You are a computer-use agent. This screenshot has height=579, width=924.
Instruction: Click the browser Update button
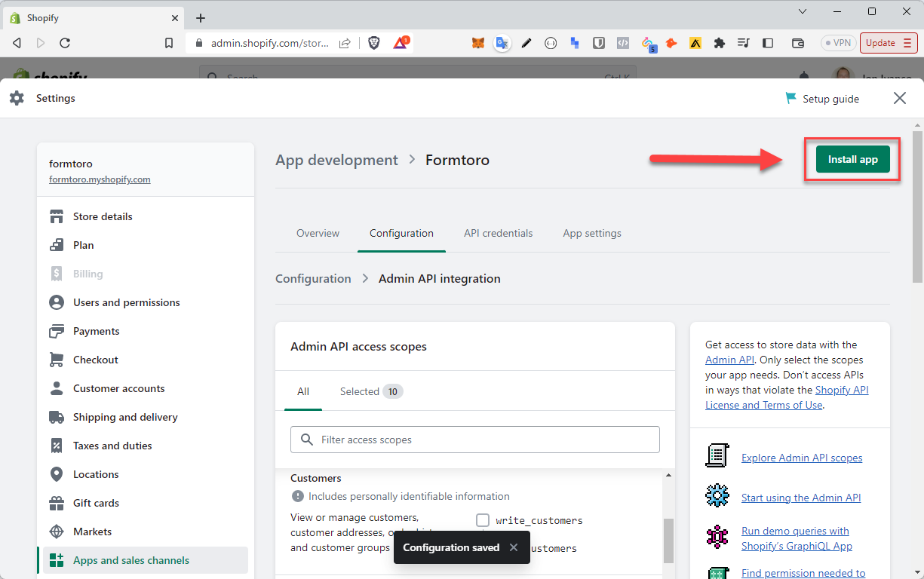(888, 43)
